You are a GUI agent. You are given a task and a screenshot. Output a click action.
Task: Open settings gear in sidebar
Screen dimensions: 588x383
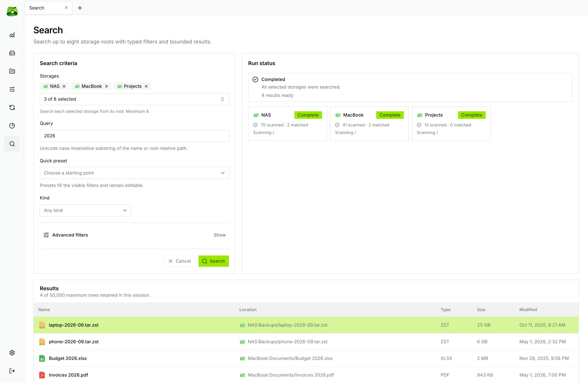coord(12,353)
